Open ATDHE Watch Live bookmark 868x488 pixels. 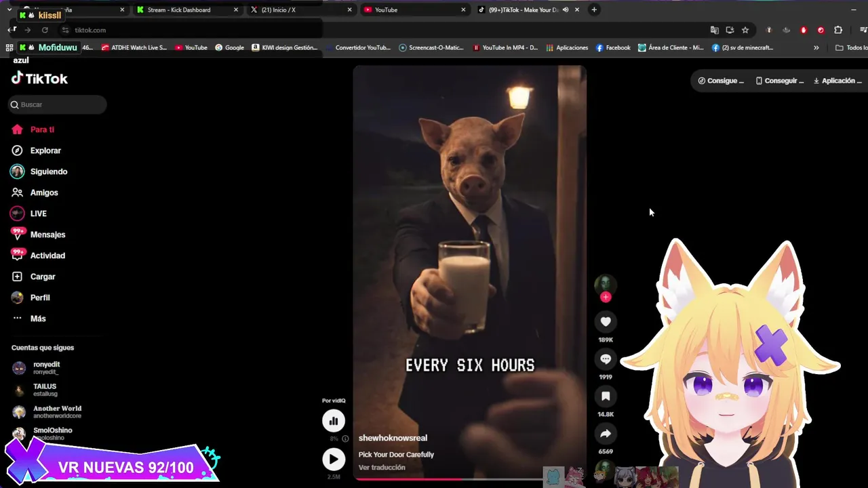point(134,48)
